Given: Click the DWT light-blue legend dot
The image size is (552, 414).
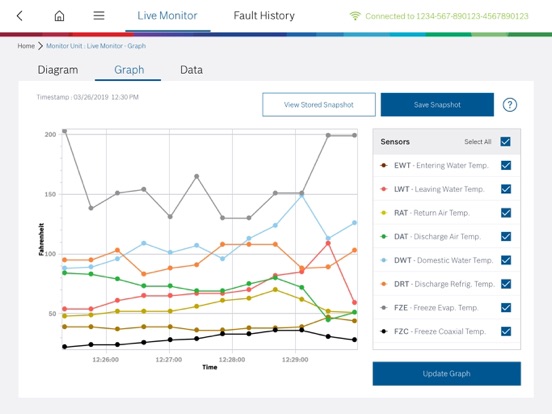Looking at the screenshot, I should [384, 260].
